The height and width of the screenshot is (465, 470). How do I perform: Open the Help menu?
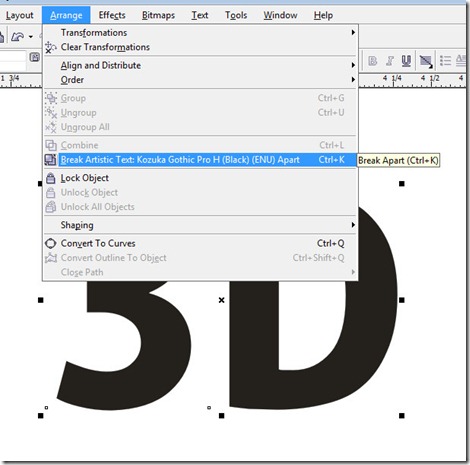tap(323, 15)
